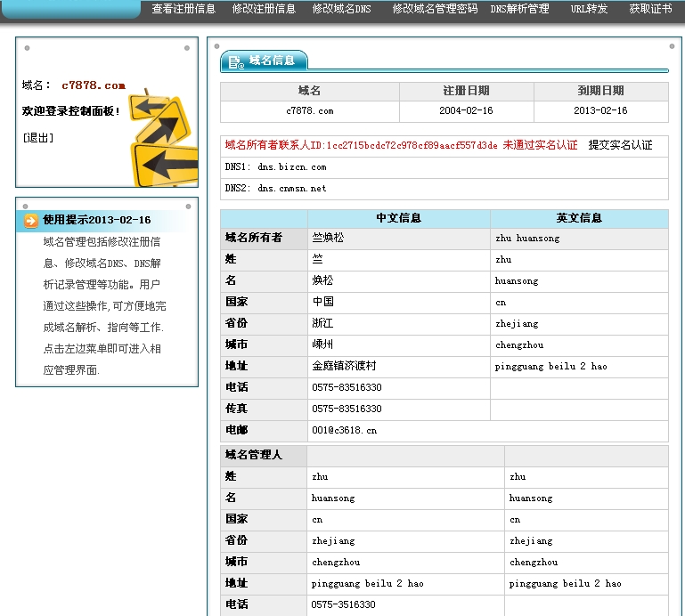Click the owner phone 0575-83516330 in 电话 row

[347, 388]
